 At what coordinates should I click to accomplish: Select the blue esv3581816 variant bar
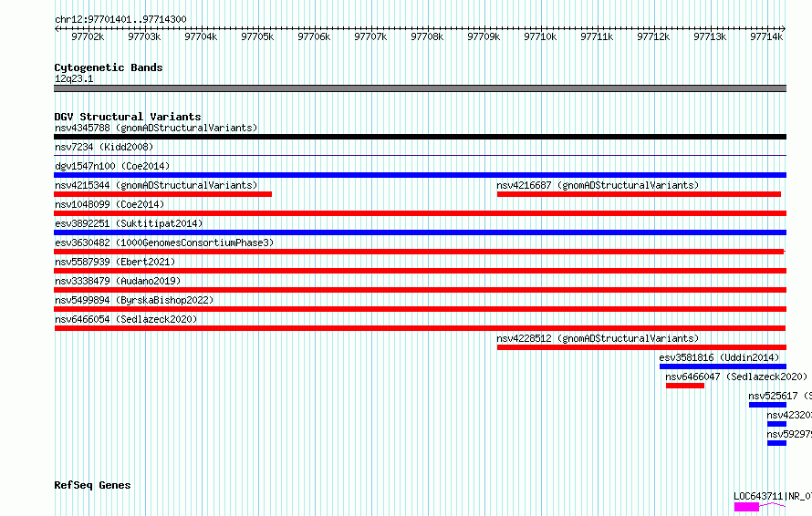723,366
